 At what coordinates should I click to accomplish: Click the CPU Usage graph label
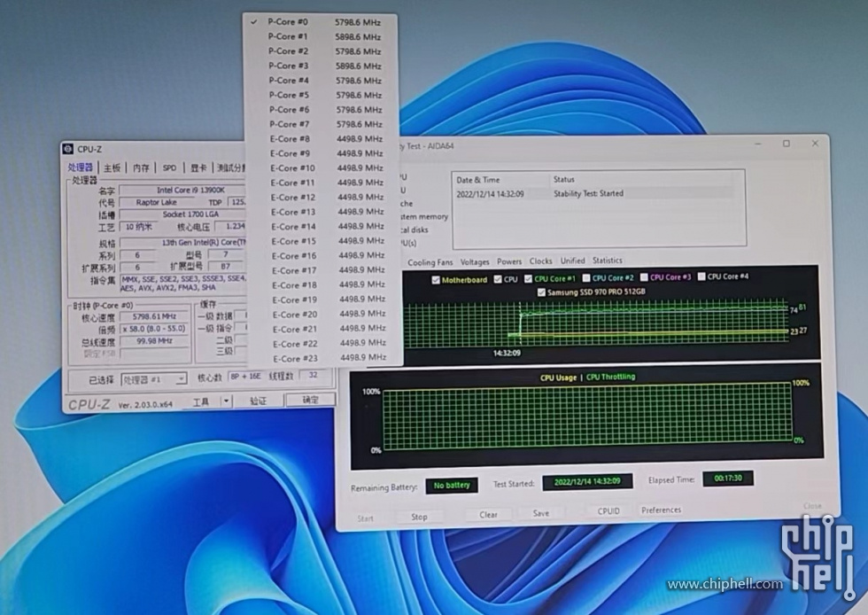click(x=558, y=378)
